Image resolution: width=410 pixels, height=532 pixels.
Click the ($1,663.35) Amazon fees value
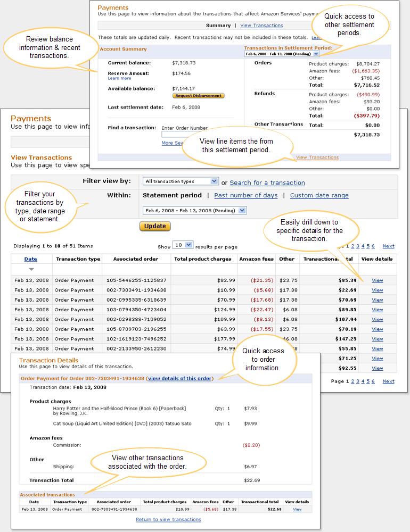(366, 71)
